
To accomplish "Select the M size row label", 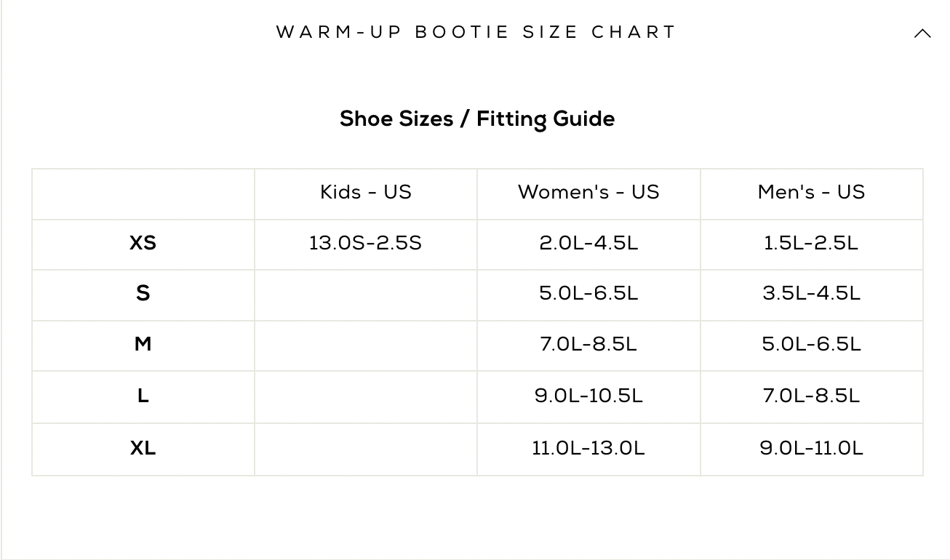I will coord(143,344).
